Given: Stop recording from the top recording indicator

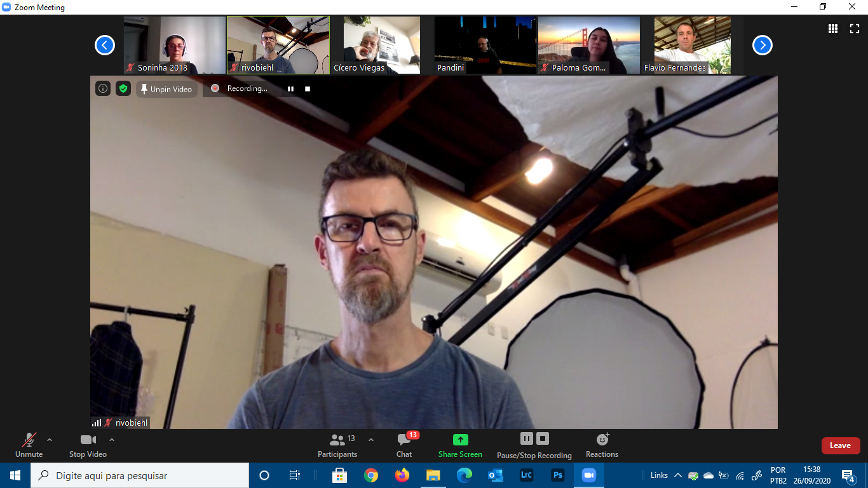Looking at the screenshot, I should point(308,89).
